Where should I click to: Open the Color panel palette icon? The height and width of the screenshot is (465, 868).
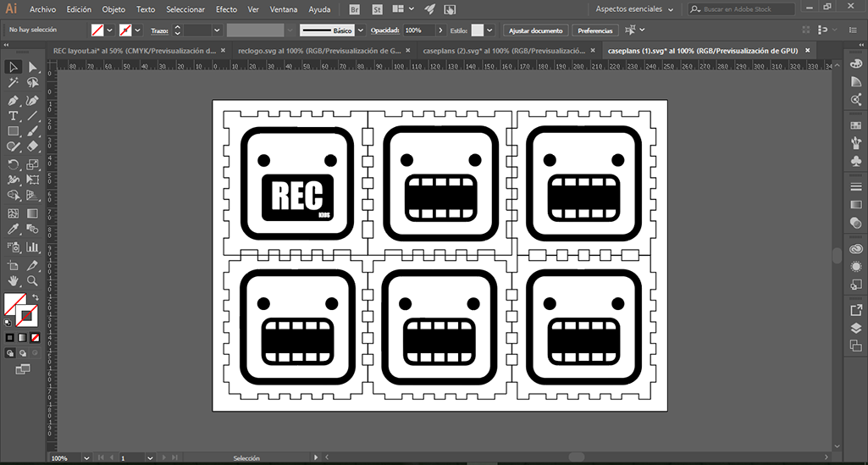coord(856,64)
